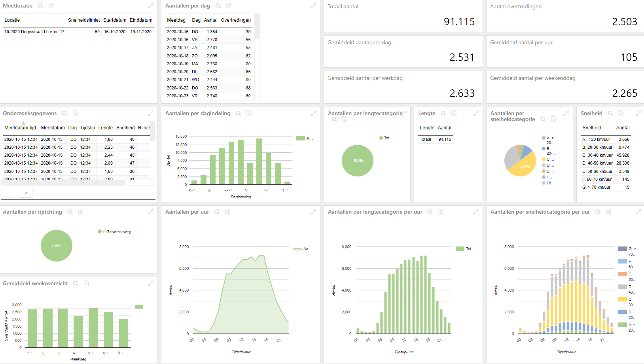644x364 pixels.
Task: Export Gemiddeld weekoverzicht to Excel
Action: click(86, 284)
